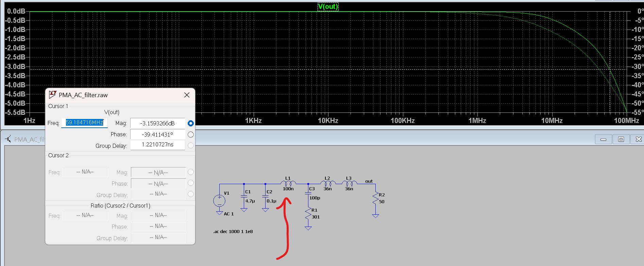The height and width of the screenshot is (266, 644).
Task: Click the LTspice icon in dialog title
Action: coord(52,95)
